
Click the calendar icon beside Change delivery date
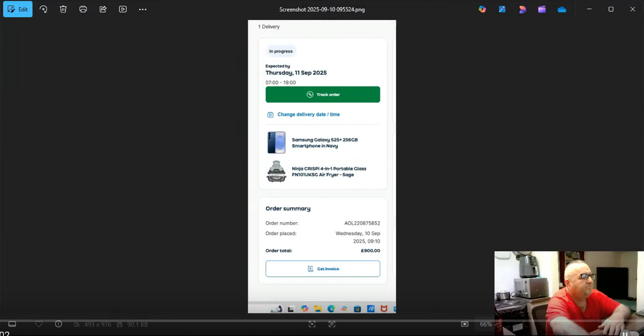(x=270, y=115)
